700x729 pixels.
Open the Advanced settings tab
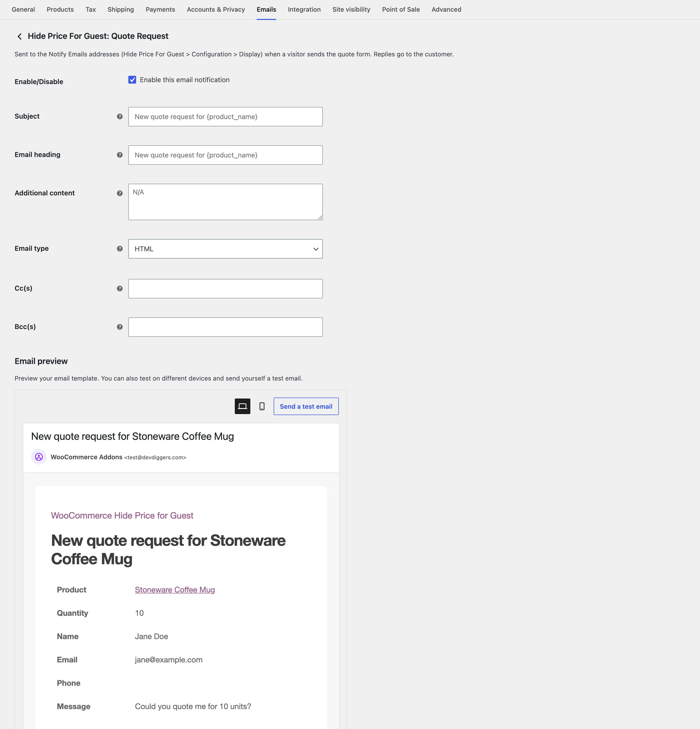(446, 9)
